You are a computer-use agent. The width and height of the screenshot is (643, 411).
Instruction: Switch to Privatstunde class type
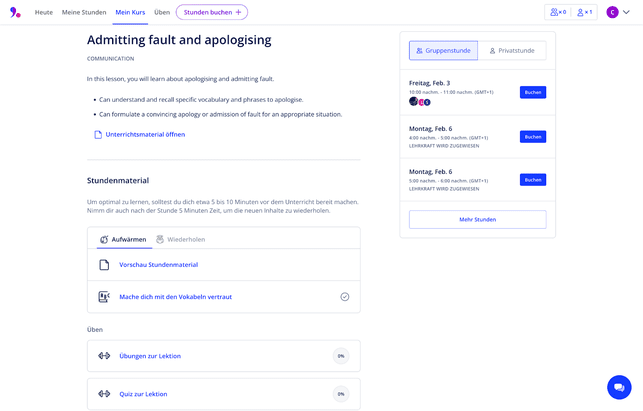(x=511, y=50)
